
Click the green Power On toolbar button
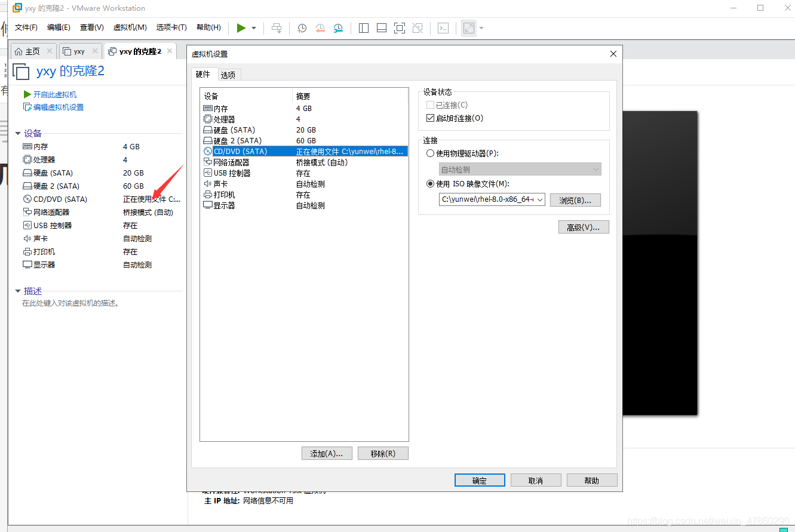(241, 28)
